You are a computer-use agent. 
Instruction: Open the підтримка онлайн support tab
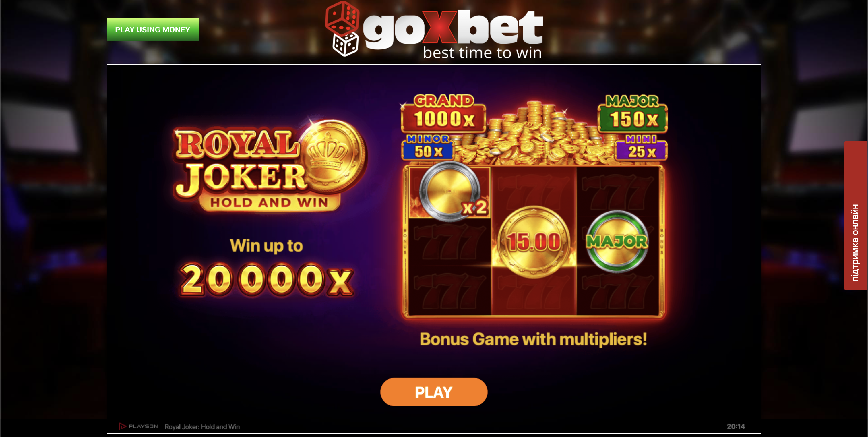click(855, 215)
